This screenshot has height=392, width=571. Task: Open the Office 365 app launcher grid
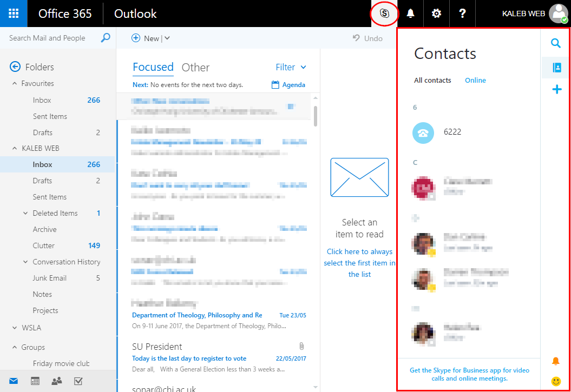tap(14, 14)
